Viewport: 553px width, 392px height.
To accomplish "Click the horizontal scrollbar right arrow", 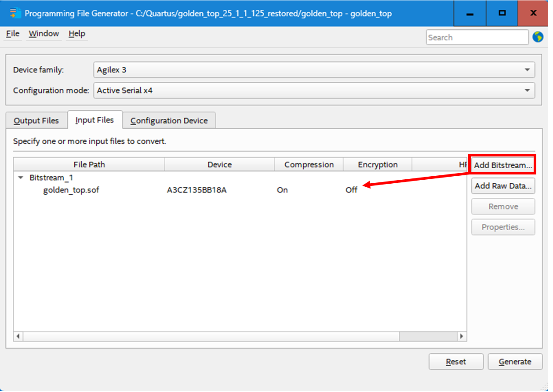I will click(461, 336).
